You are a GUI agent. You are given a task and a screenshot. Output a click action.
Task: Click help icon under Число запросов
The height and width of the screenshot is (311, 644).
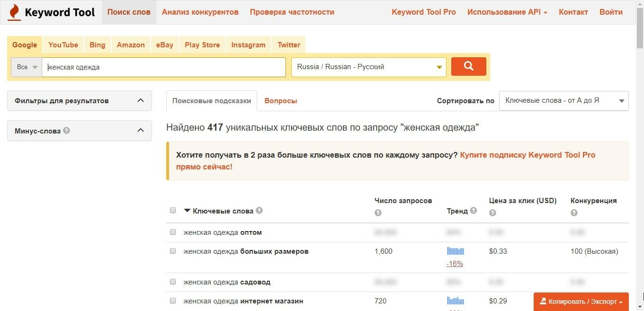pyautogui.click(x=378, y=213)
